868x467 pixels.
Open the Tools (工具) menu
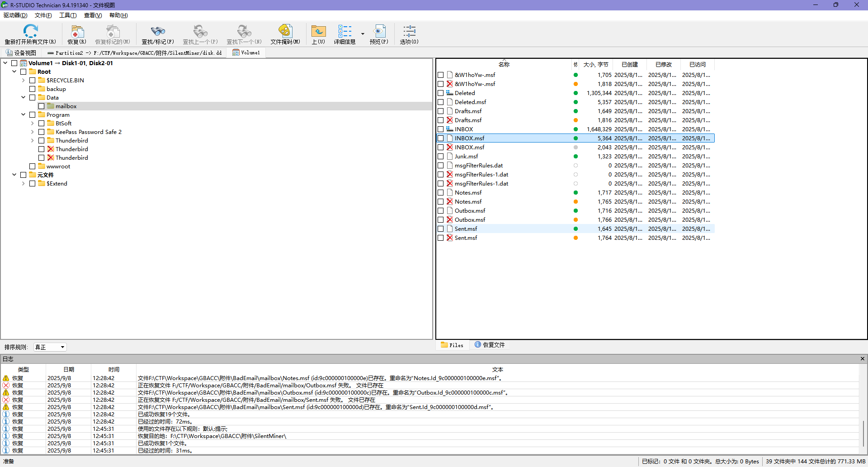point(68,15)
